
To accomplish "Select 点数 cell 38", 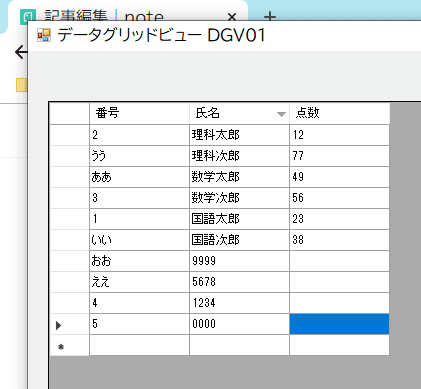I will [x=339, y=240].
